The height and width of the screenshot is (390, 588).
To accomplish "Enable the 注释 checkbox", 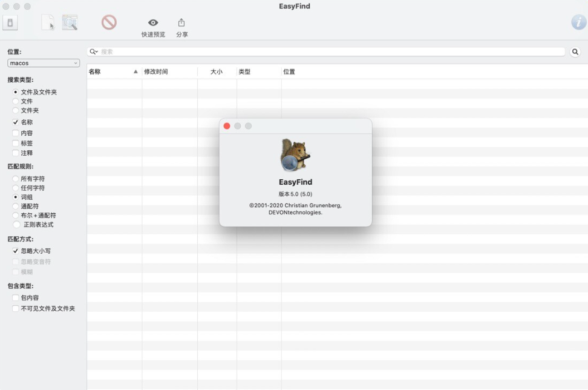I will (15, 153).
